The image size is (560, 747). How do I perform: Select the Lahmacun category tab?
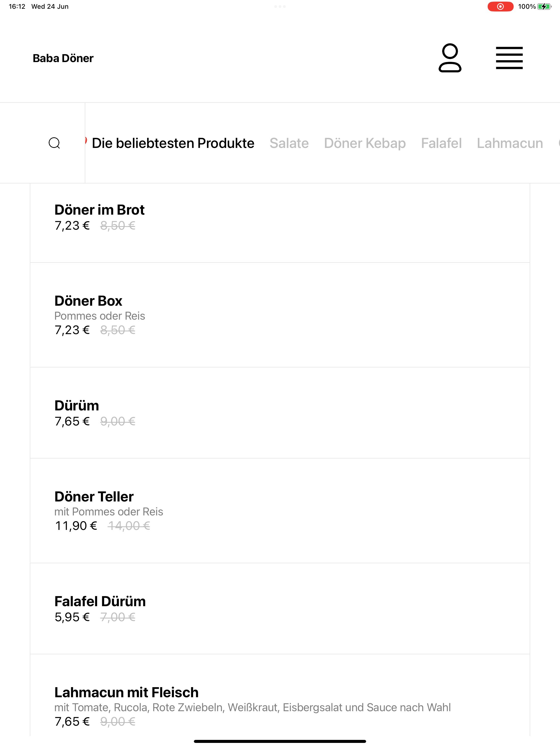tap(510, 143)
